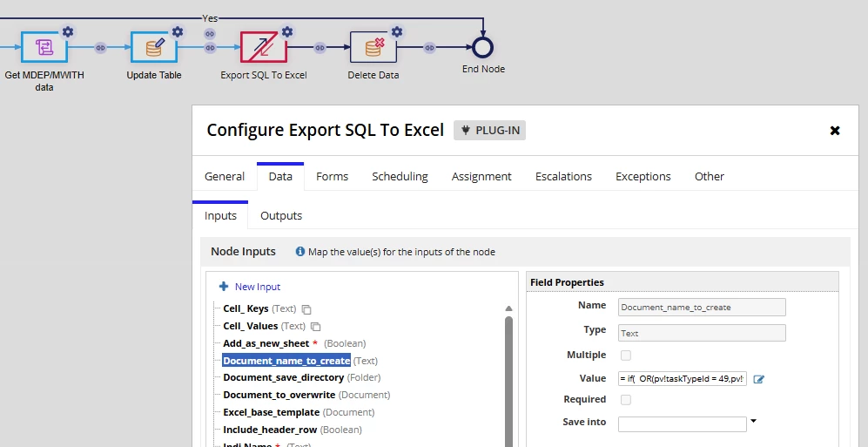
Task: Open the Inputs sub-tab
Action: 220,215
